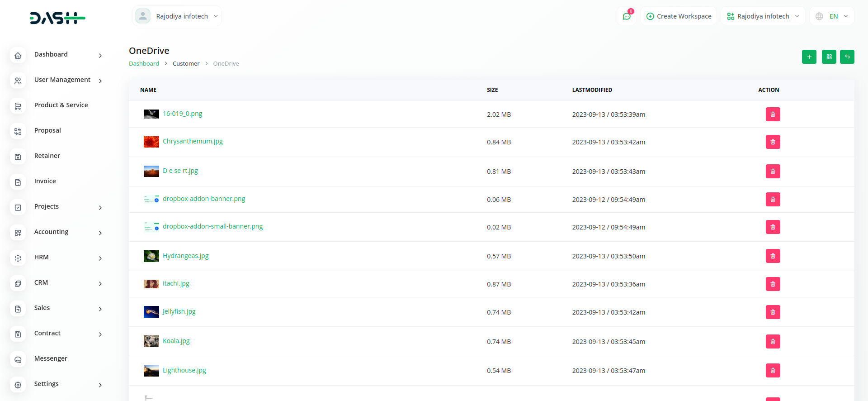Screen dimensions: 868x401
Task: Click the Create Workspace button
Action: tap(679, 16)
